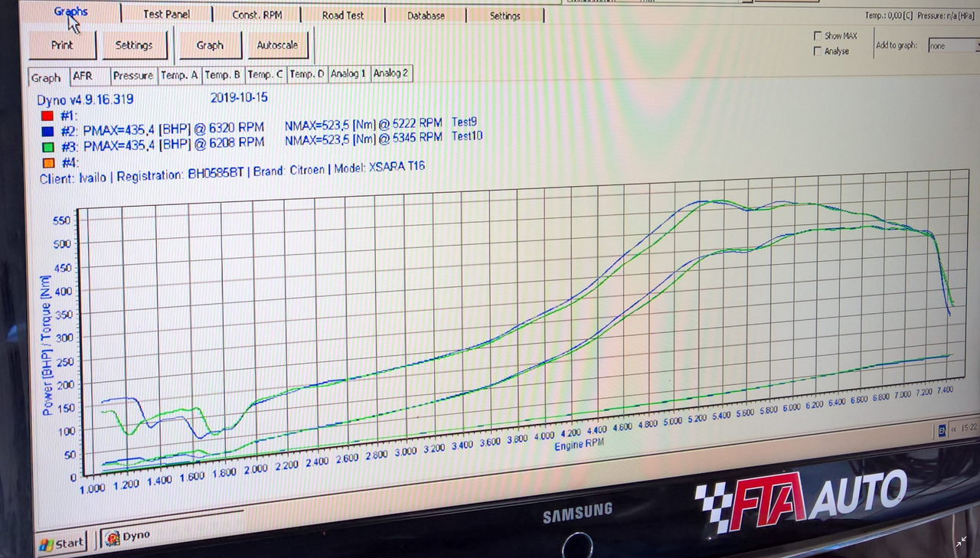Open the Analog 2 sub-tab
Image resolution: width=980 pixels, height=558 pixels.
point(390,73)
